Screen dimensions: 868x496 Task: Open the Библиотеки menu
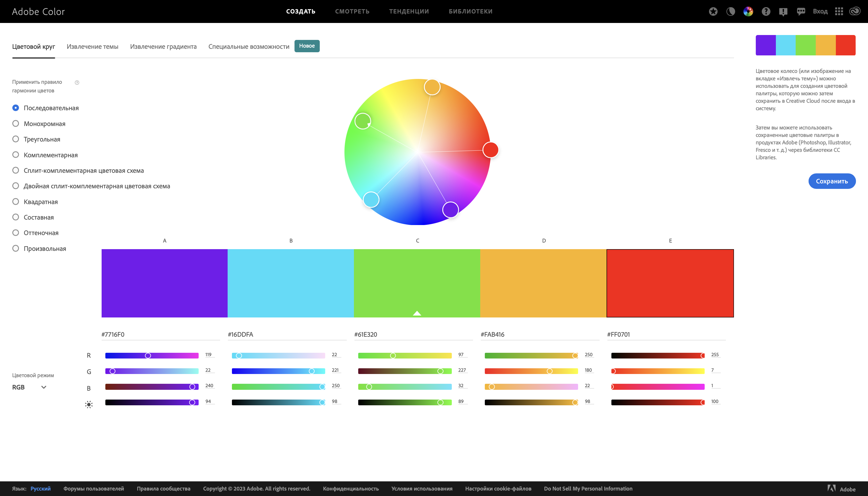pyautogui.click(x=470, y=11)
